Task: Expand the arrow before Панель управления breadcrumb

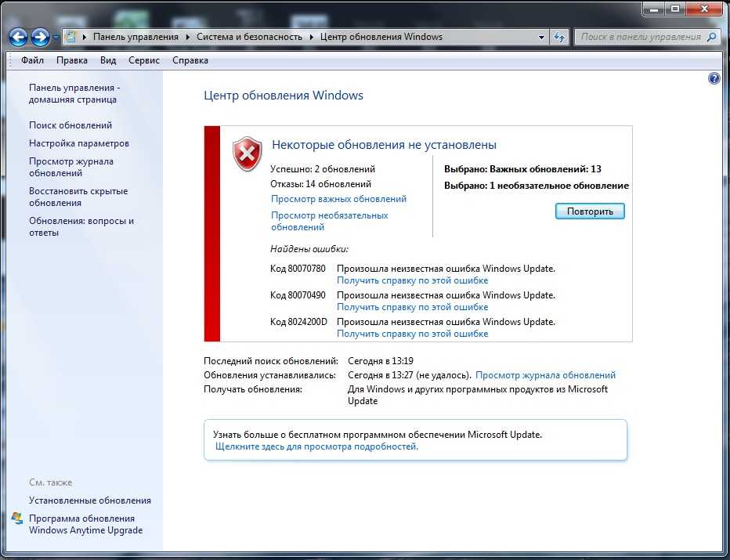Action: coord(85,38)
